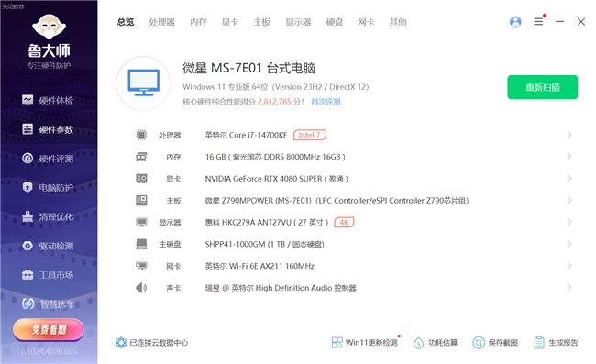Click the 免费看剧 banner button
Image resolution: width=596 pixels, height=364 pixels.
click(49, 329)
